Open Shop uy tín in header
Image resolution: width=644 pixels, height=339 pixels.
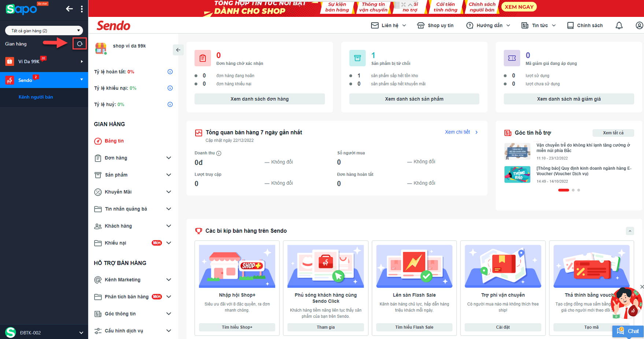tap(435, 25)
